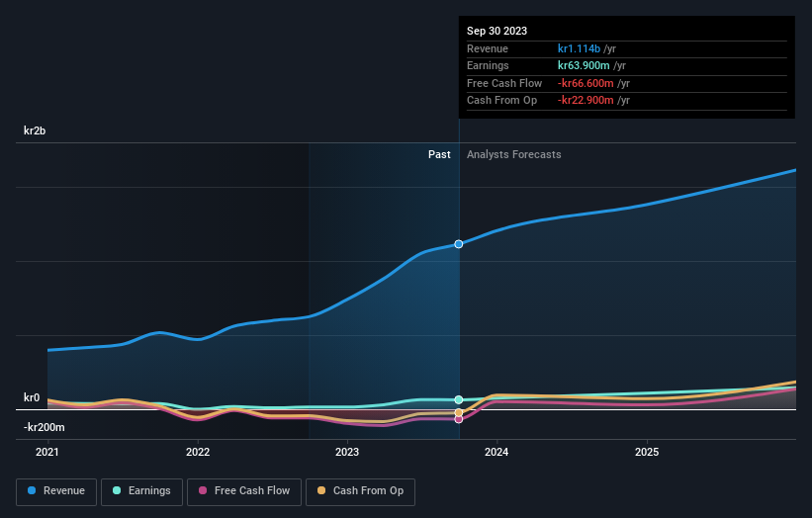Click the -kr22.900m cash from op value

click(x=586, y=101)
